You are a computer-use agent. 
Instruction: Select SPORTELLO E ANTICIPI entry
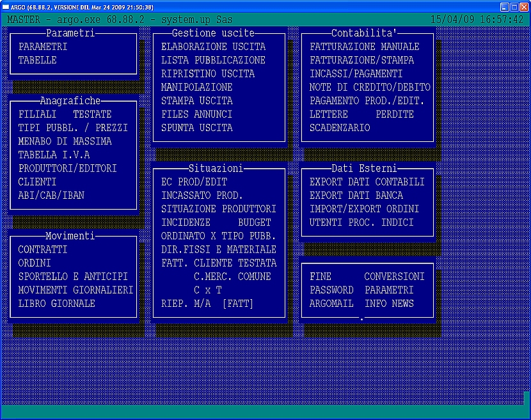(x=73, y=276)
